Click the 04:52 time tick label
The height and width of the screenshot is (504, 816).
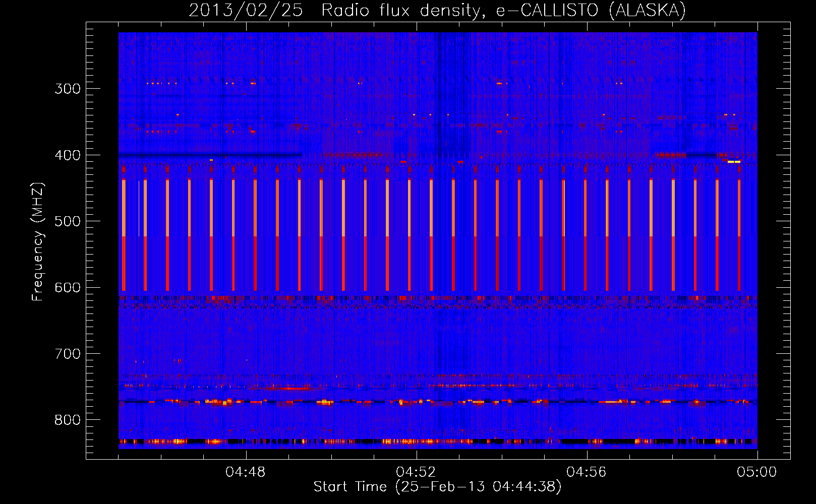(x=416, y=472)
